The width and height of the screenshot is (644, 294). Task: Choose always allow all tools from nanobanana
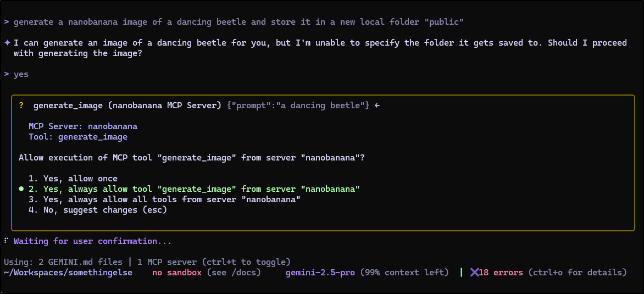tap(164, 199)
